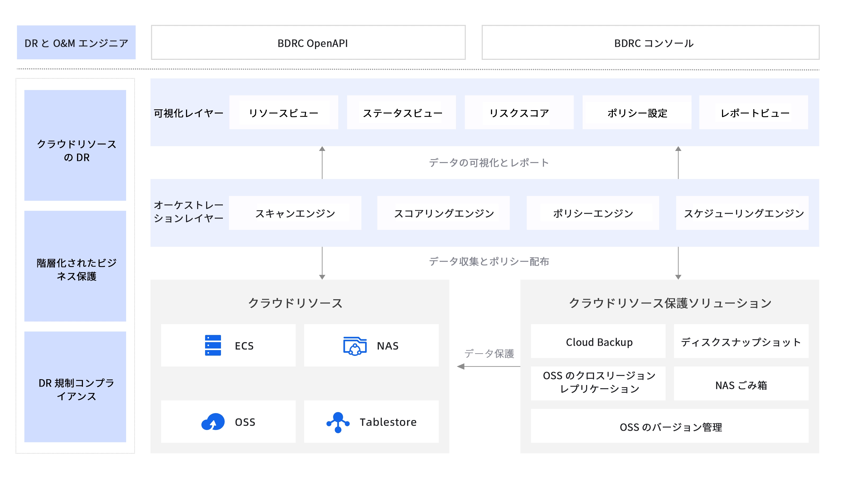Click the Cloud Backup box
This screenshot has height=501, width=868.
pyautogui.click(x=598, y=341)
